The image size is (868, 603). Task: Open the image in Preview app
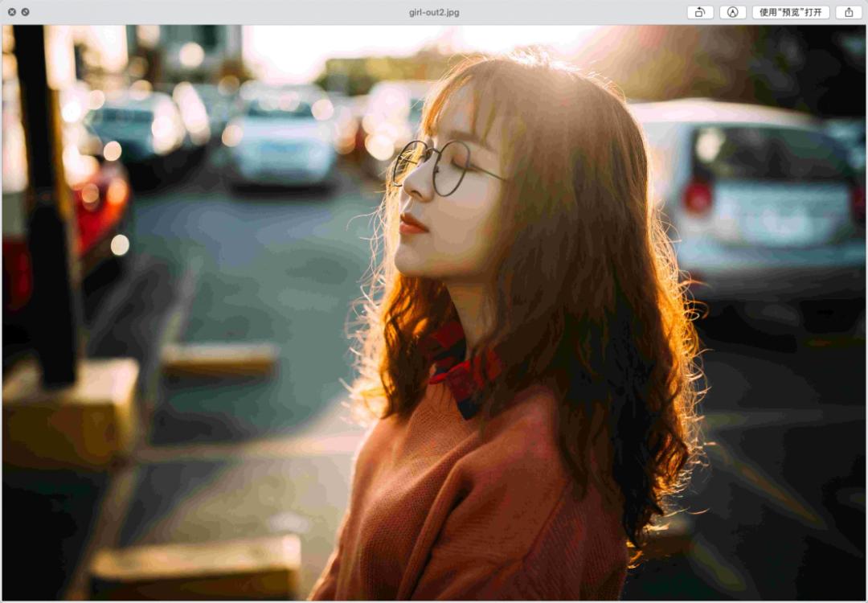(792, 12)
